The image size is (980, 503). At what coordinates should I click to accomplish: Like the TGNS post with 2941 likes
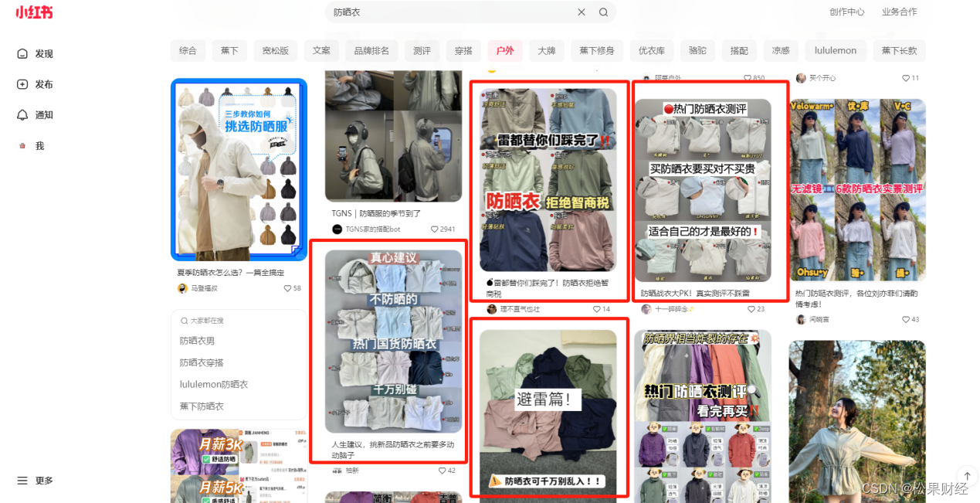(x=443, y=229)
